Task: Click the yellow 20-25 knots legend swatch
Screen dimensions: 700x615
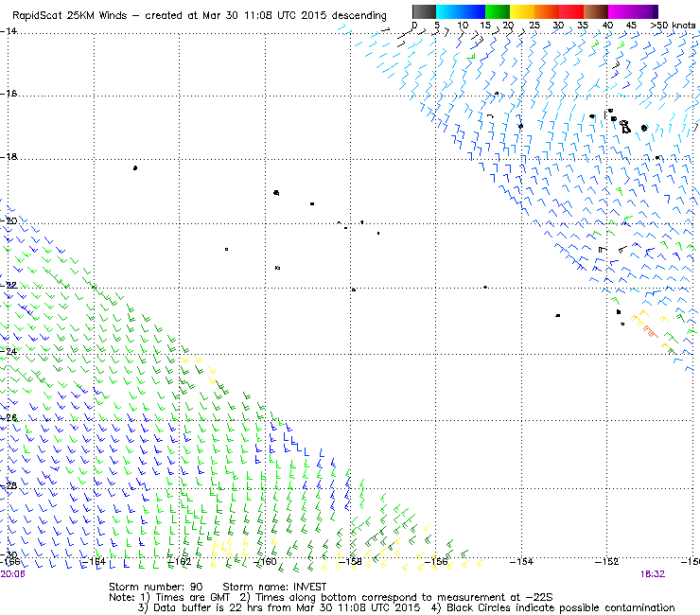Action: click(521, 11)
